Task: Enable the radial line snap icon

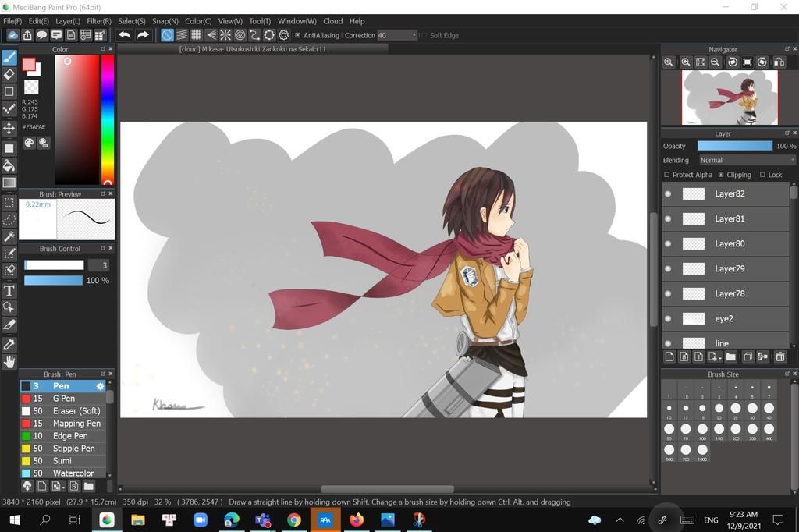Action: click(225, 35)
